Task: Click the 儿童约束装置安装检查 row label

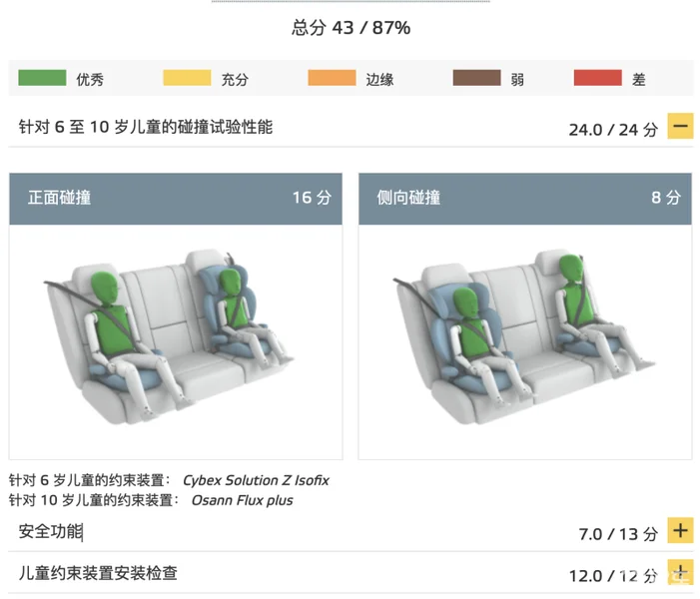Action: 98,573
